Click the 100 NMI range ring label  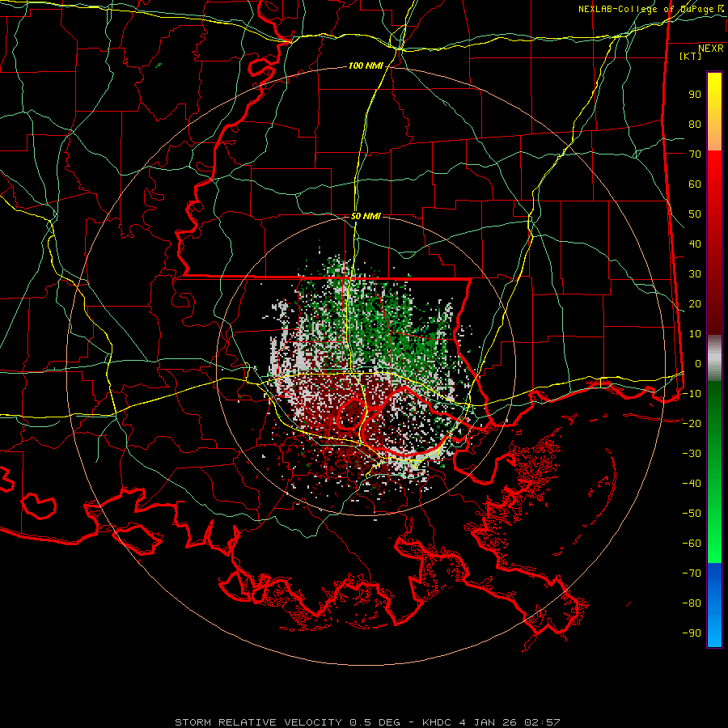(x=366, y=66)
